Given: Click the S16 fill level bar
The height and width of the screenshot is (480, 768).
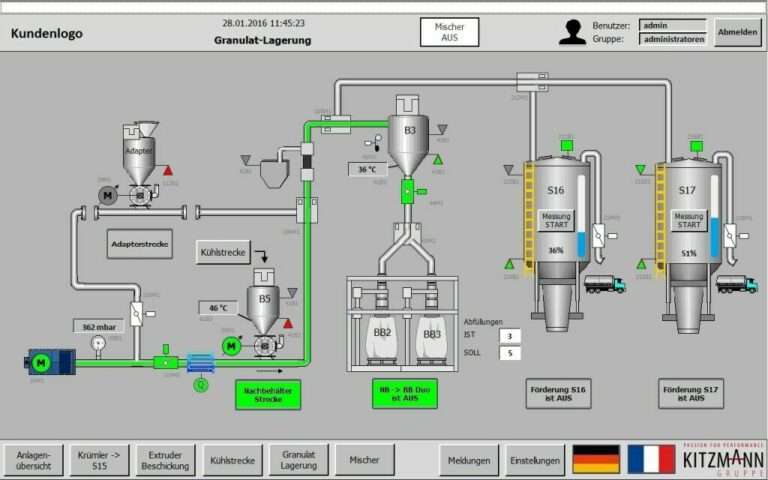Looking at the screenshot, I should tap(581, 216).
